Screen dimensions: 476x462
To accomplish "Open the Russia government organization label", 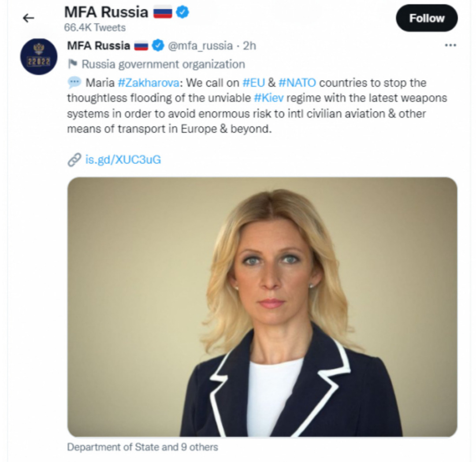I will (x=164, y=64).
